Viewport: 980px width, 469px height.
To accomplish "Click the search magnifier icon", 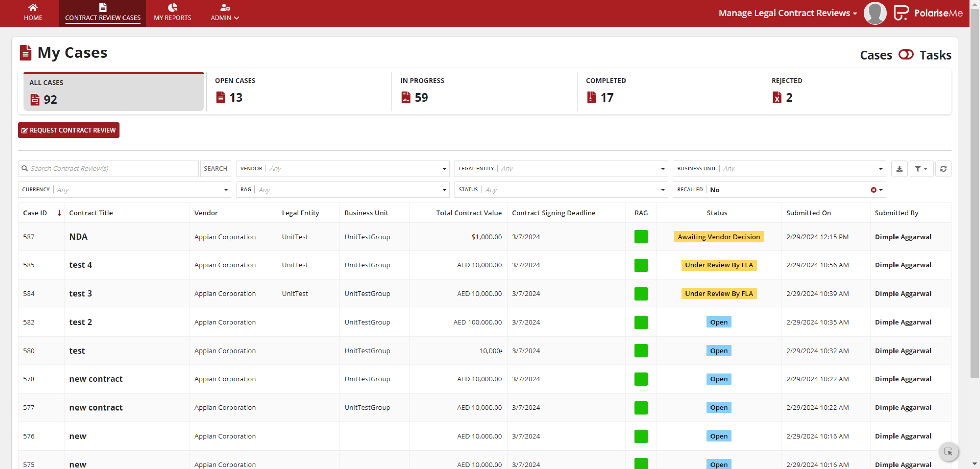I will (x=25, y=168).
